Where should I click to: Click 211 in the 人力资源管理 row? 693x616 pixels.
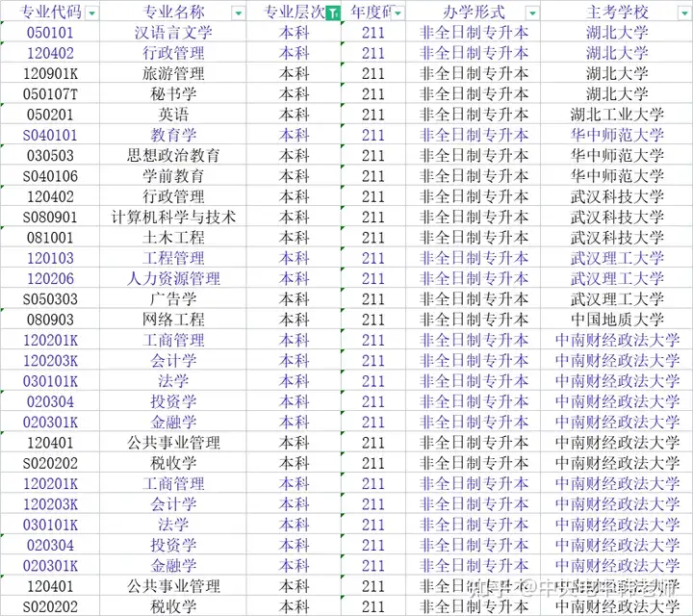tap(373, 279)
